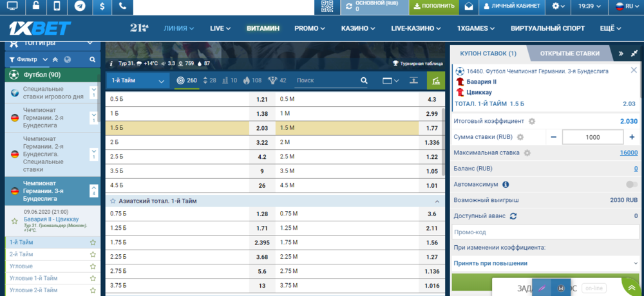Favorite the 1-й Тайм sidebar star
This screenshot has width=644, height=296.
coord(93,242)
